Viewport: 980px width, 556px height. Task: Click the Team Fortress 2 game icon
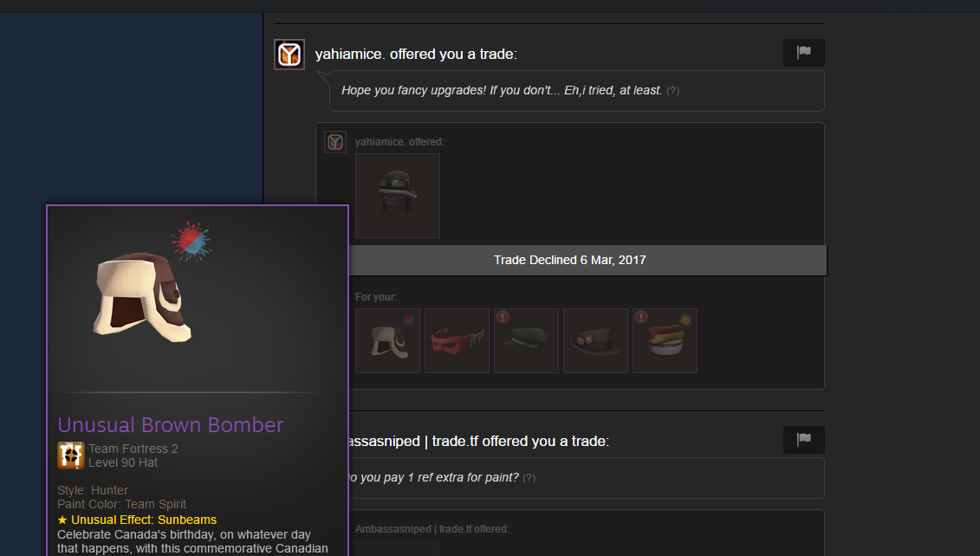pyautogui.click(x=71, y=456)
